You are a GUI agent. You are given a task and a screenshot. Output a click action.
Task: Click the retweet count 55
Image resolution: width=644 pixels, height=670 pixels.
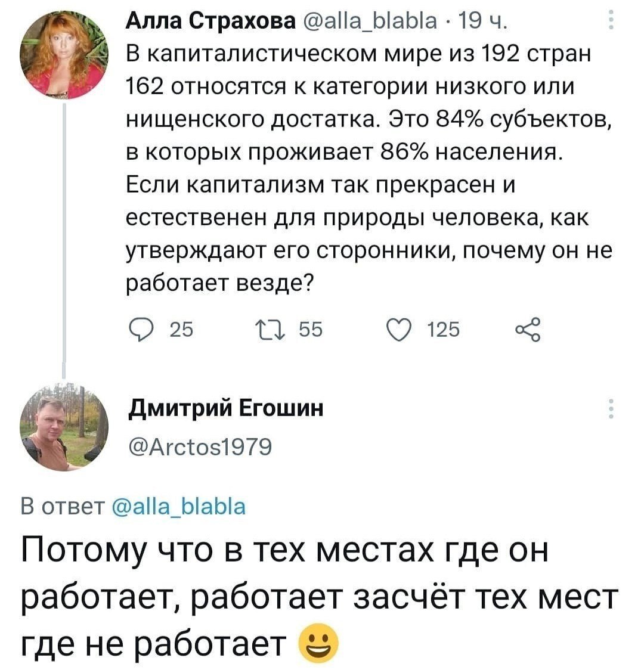point(309,328)
